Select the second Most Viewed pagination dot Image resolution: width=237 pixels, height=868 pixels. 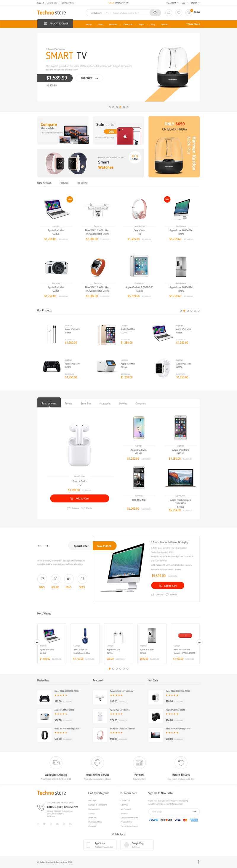[x=113, y=668]
